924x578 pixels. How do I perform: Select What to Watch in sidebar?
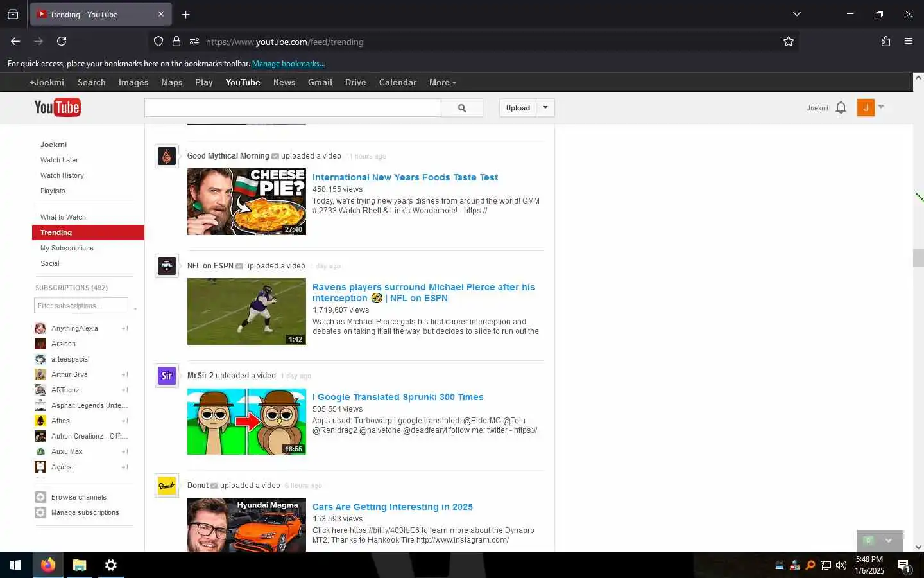63,217
